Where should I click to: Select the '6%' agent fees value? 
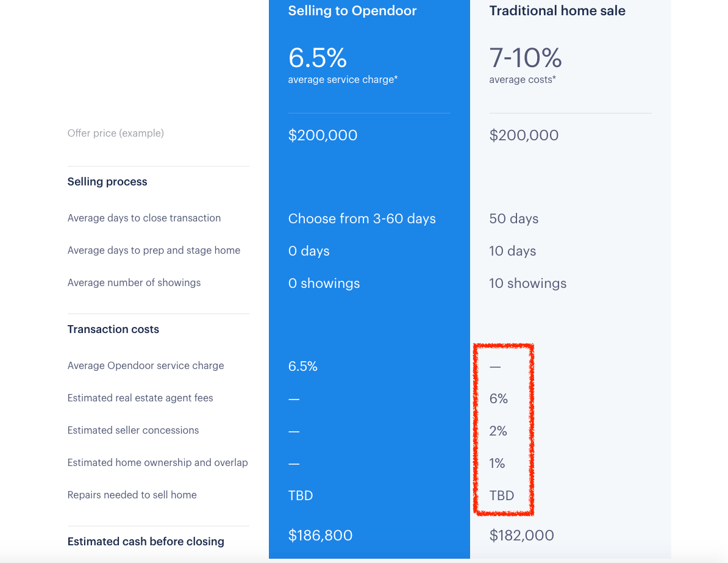499,398
